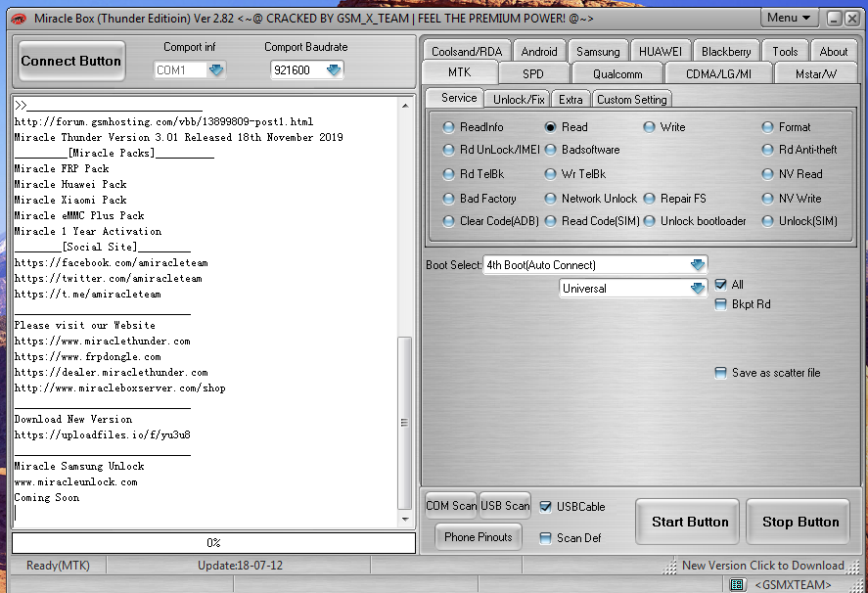868x593 pixels.
Task: Switch to the HUAWEI tab
Action: coord(660,52)
